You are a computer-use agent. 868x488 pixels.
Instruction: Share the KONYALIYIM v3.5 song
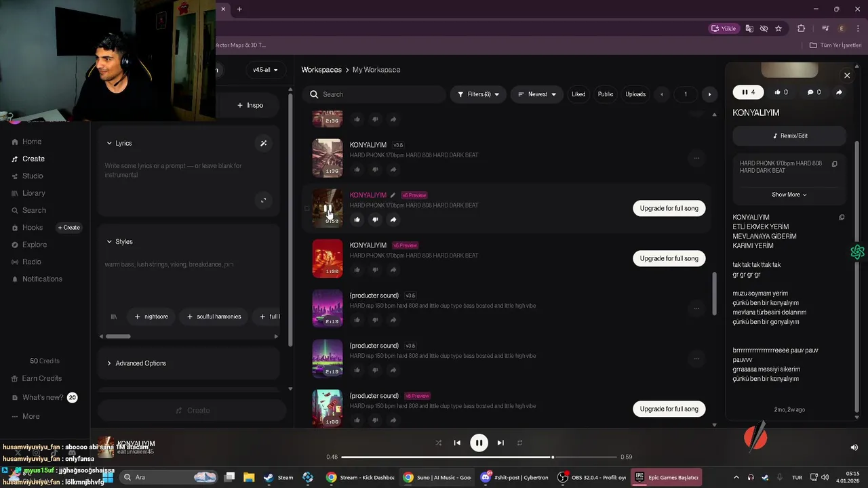click(393, 169)
